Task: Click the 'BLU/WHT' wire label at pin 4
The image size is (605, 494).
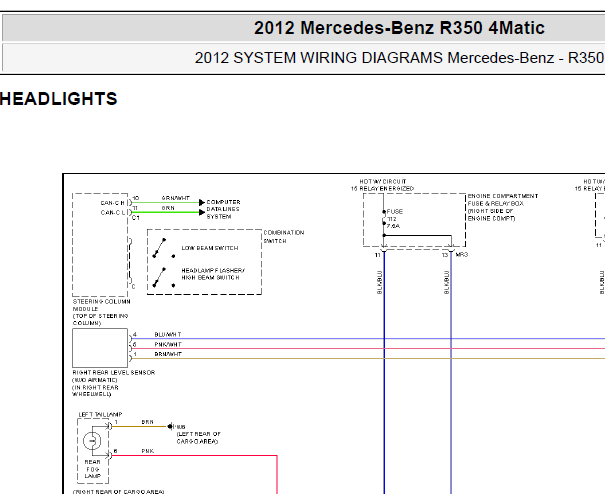Action: [x=168, y=335]
